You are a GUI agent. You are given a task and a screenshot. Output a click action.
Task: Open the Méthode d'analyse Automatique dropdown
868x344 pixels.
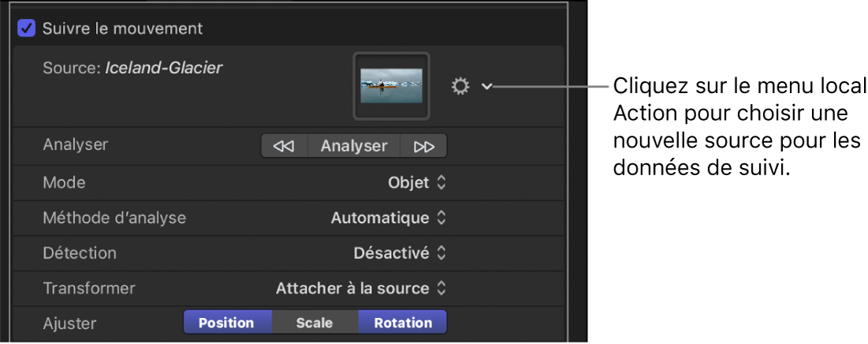[389, 218]
